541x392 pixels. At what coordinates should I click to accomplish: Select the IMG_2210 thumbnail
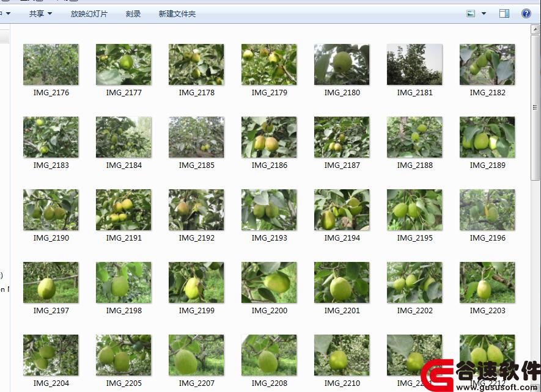tap(342, 355)
